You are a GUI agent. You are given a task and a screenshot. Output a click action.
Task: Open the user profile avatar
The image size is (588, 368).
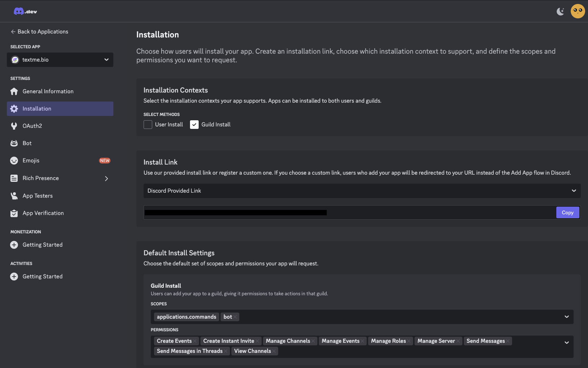click(578, 11)
